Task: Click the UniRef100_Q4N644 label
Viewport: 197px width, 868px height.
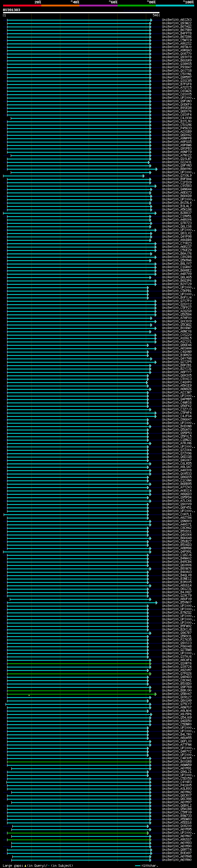Action: [176, 189]
